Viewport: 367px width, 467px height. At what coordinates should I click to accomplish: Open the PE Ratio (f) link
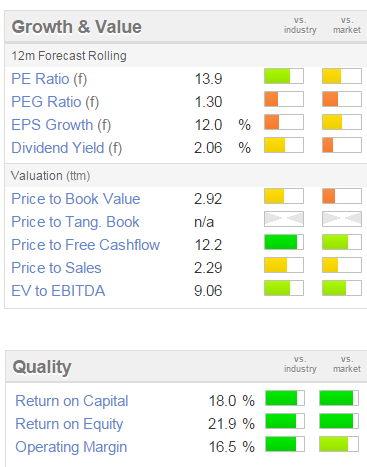click(x=49, y=79)
